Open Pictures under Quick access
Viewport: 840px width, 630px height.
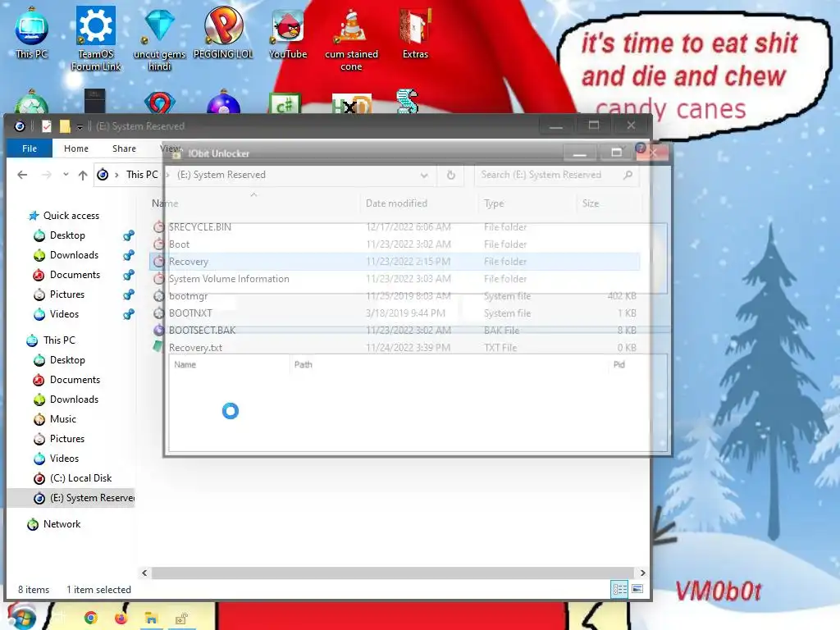67,294
